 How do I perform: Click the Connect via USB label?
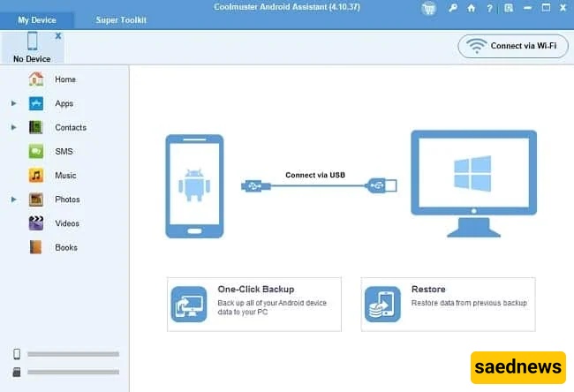coord(315,175)
